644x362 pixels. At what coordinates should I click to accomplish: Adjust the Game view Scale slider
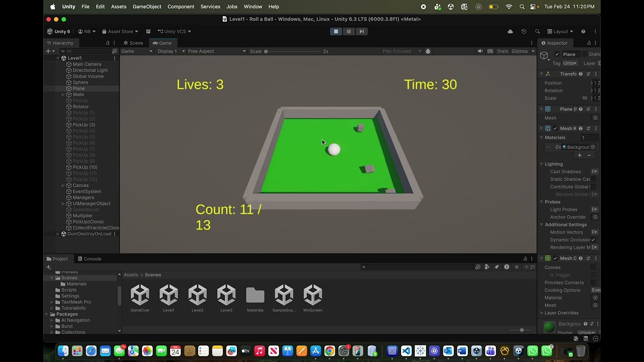[293, 51]
